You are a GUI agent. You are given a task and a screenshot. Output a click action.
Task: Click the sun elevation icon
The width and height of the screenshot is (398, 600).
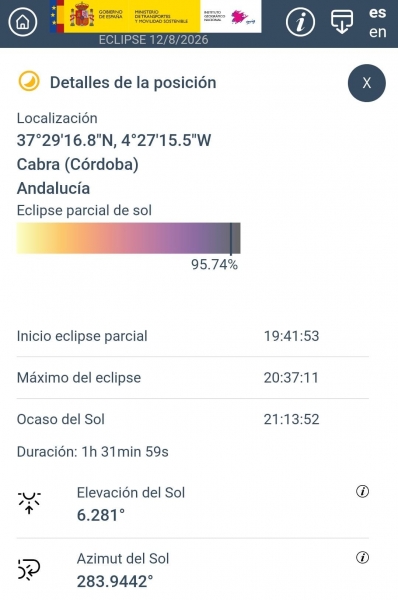tap(29, 502)
